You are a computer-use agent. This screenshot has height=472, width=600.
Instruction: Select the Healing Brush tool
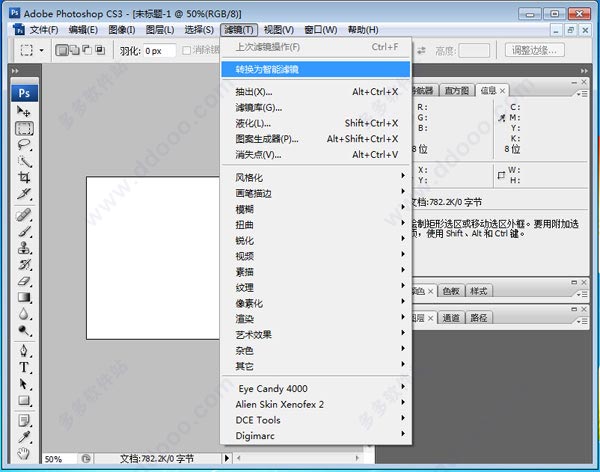click(x=24, y=215)
